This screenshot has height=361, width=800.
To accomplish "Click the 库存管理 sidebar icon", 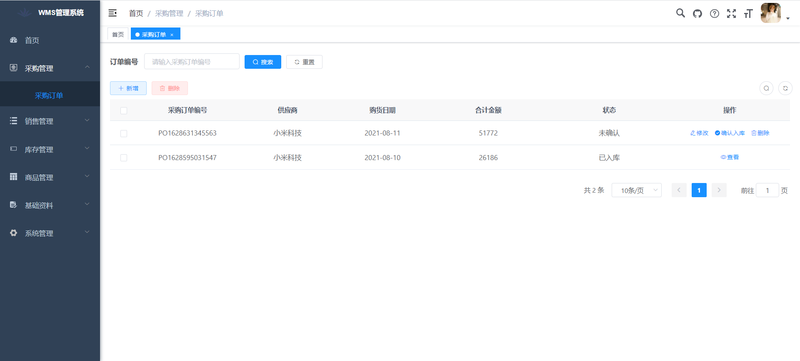I will tap(14, 149).
